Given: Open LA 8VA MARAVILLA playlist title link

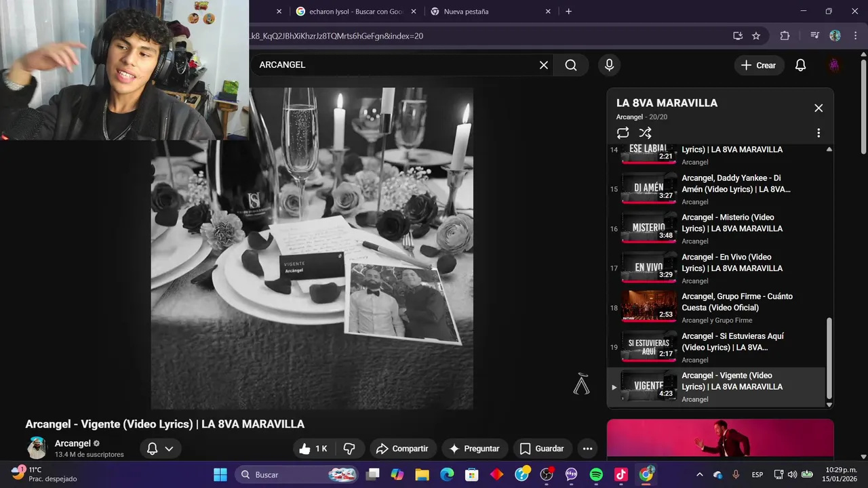Looking at the screenshot, I should pyautogui.click(x=667, y=103).
